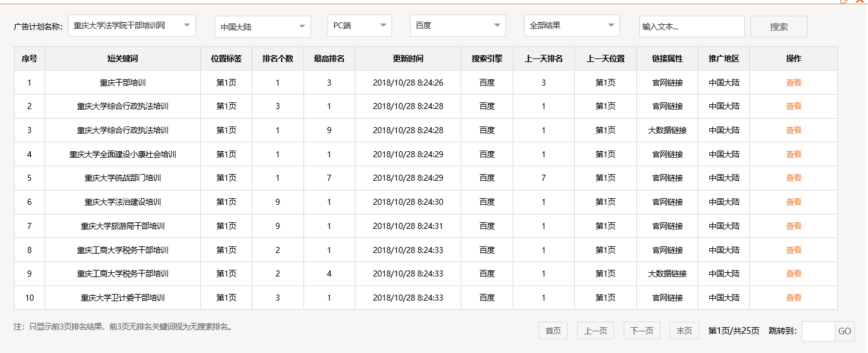Go to 下一页 next page
Image resolution: width=868 pixels, height=353 pixels.
pos(641,331)
